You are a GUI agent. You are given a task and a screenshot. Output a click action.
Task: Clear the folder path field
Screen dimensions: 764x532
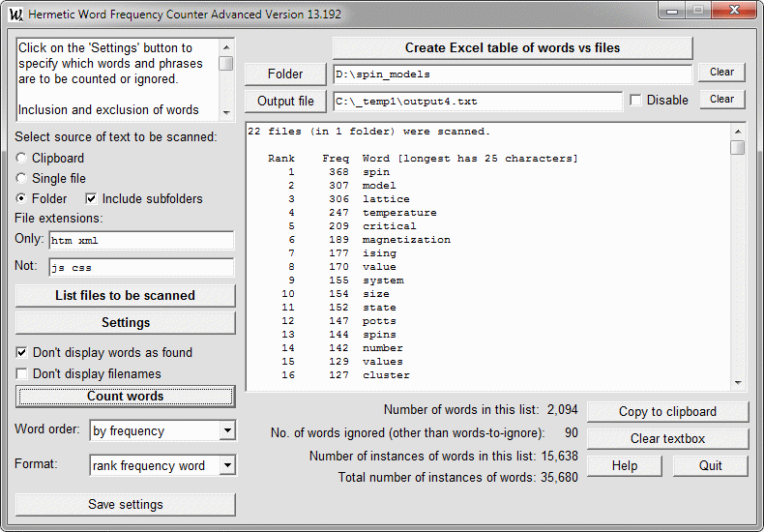721,73
